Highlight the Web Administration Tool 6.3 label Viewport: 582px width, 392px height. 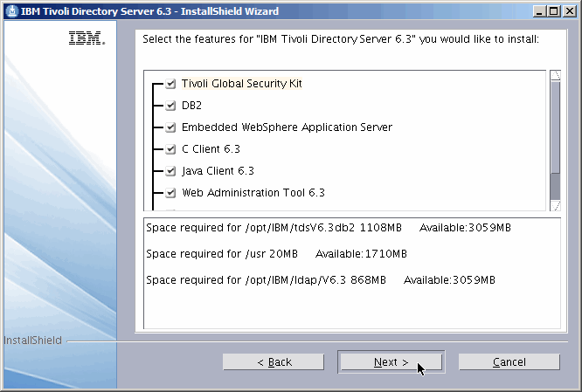tap(253, 193)
